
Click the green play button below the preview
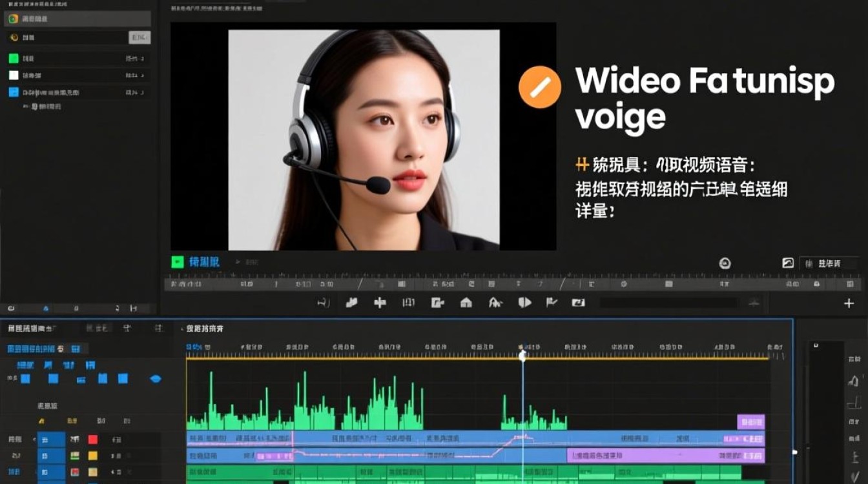[x=178, y=262]
